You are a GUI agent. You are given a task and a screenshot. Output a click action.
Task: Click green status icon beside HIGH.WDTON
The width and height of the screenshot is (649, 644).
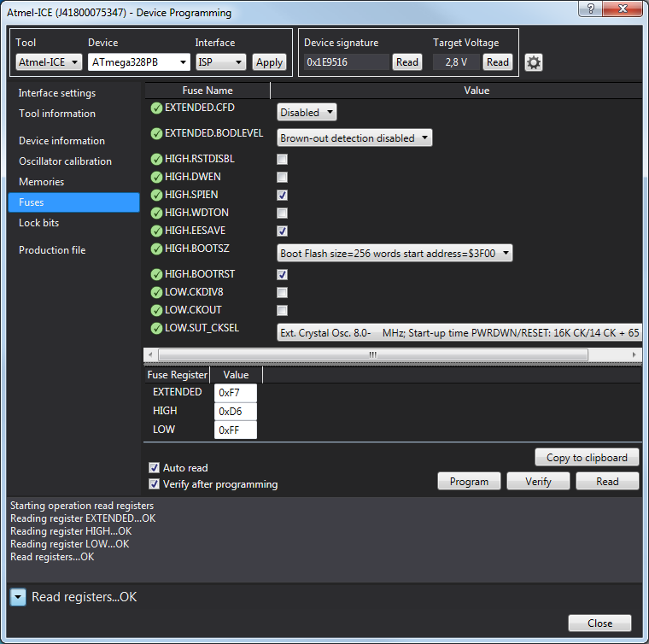click(156, 214)
